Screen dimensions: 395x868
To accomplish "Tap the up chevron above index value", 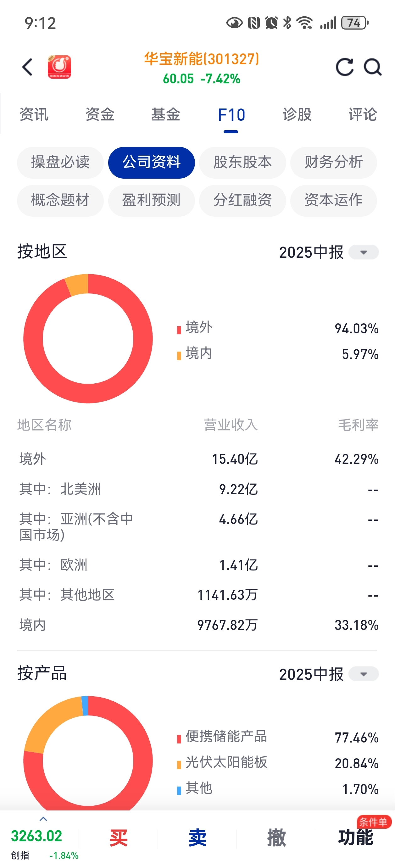I will 43,819.
